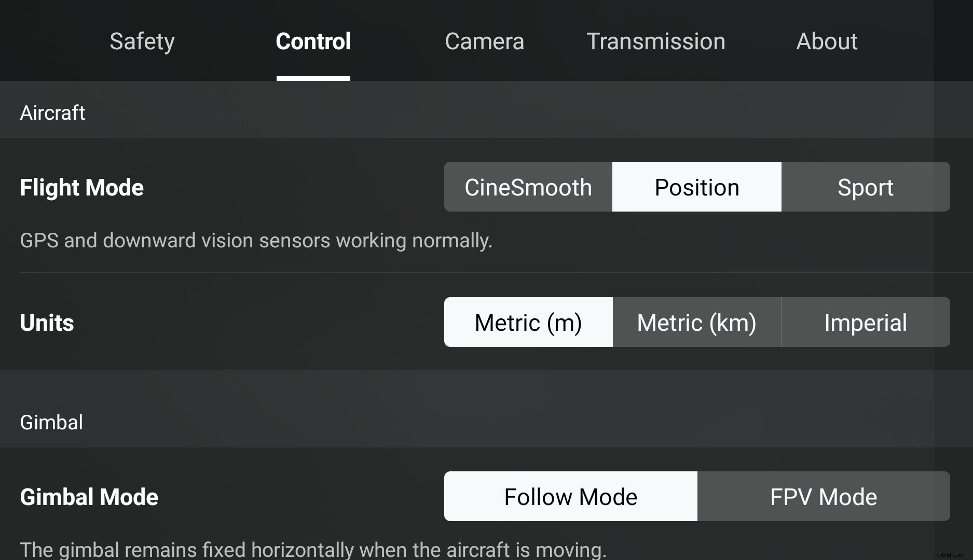Click the Gimbal section header

[51, 422]
